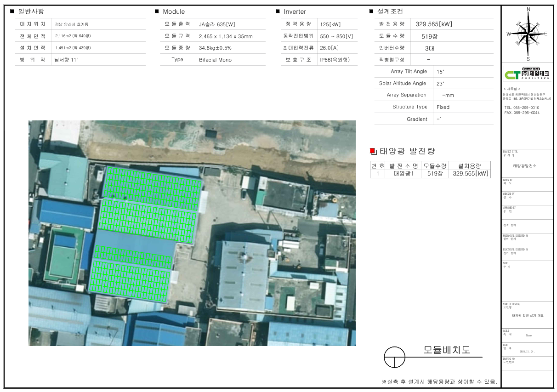Select the JA솔라 635[W] module output value

pos(217,24)
